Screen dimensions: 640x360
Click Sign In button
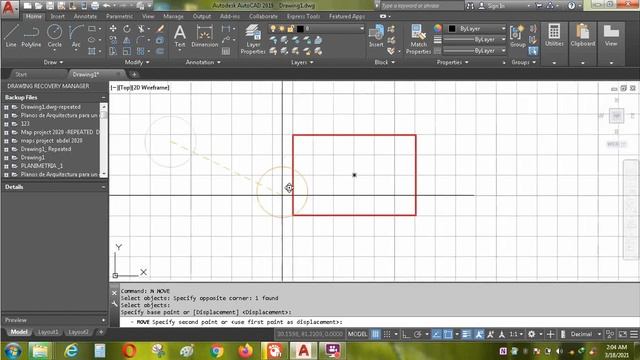(492, 6)
